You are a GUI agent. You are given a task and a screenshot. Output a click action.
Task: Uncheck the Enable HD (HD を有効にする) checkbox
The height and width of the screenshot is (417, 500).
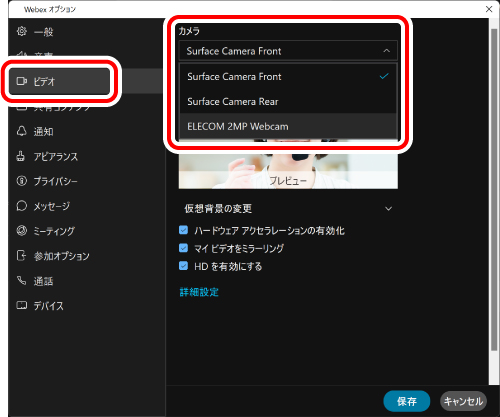point(183,266)
